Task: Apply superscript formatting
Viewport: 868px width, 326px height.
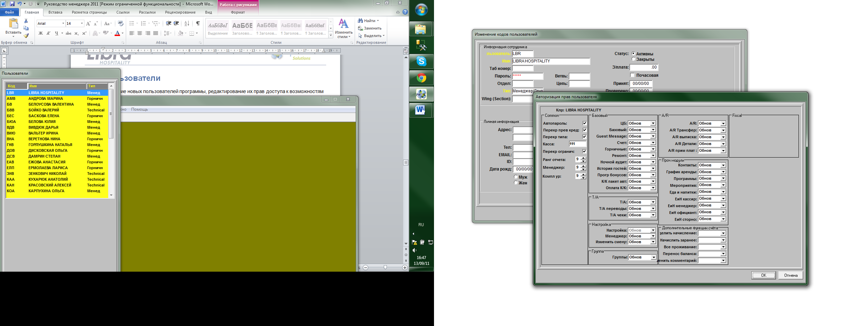Action: point(84,33)
